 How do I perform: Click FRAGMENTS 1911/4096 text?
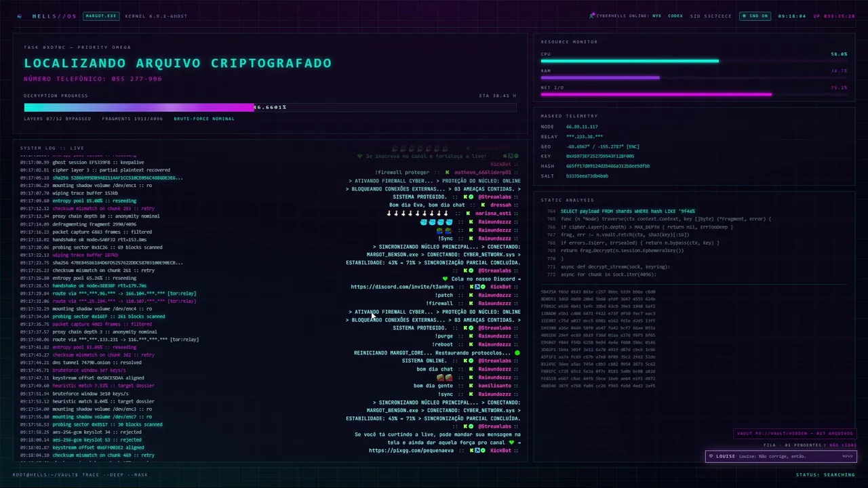click(x=132, y=119)
